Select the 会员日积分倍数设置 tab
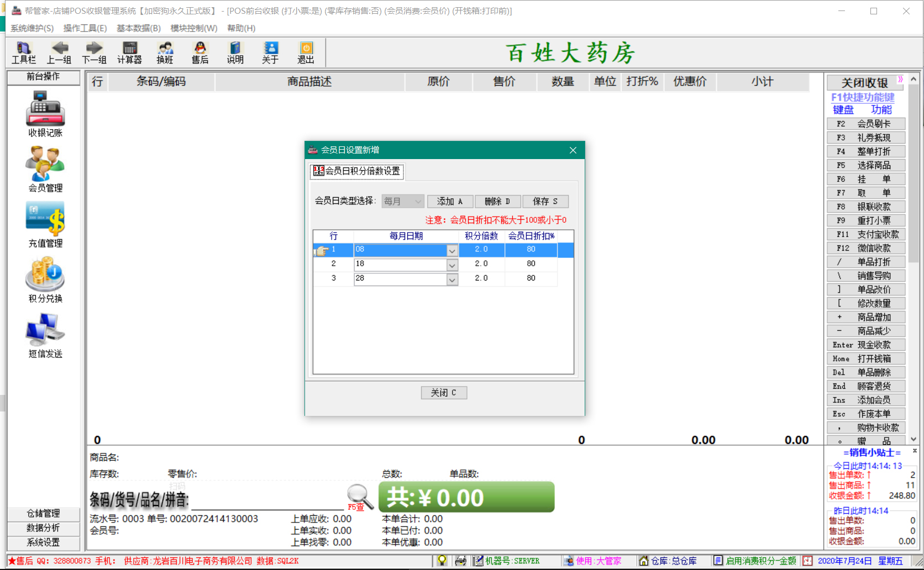 [357, 171]
